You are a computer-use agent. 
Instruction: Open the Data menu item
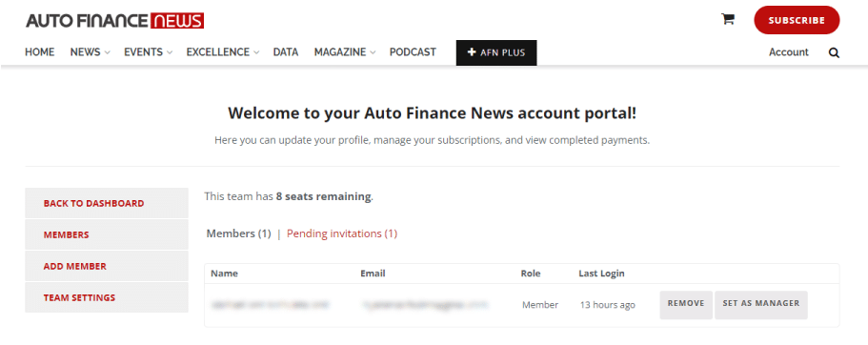(286, 52)
